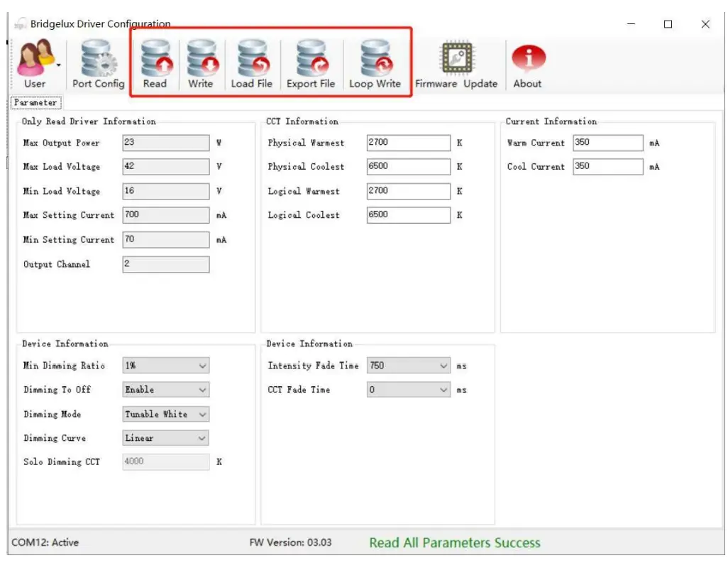
Task: Minimize the Bridgelux Driver Configuration window
Action: pos(632,23)
